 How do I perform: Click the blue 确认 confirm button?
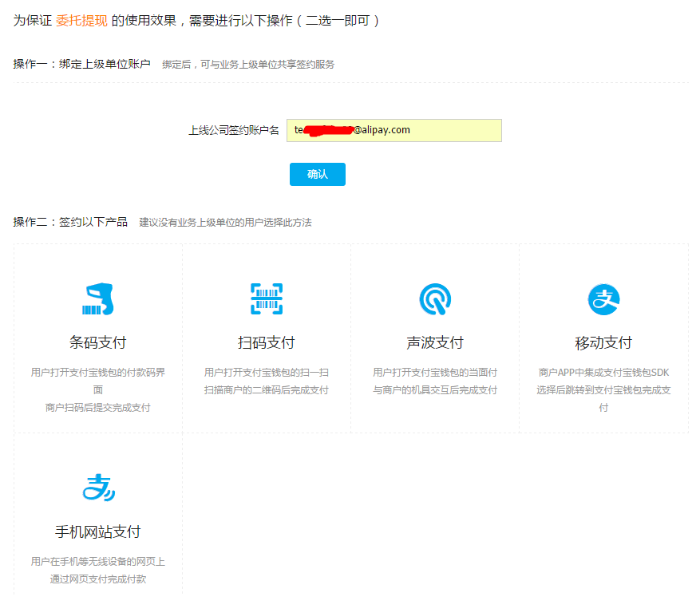[317, 174]
